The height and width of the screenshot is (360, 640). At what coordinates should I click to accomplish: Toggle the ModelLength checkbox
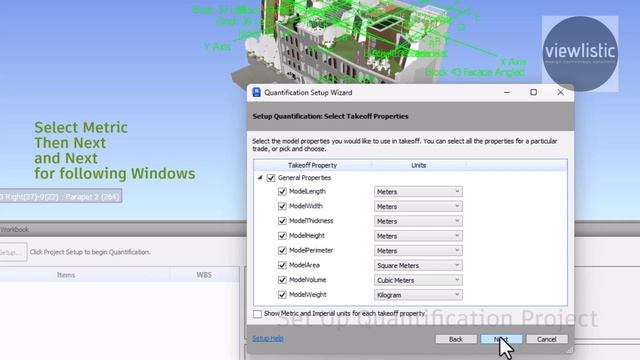point(282,191)
